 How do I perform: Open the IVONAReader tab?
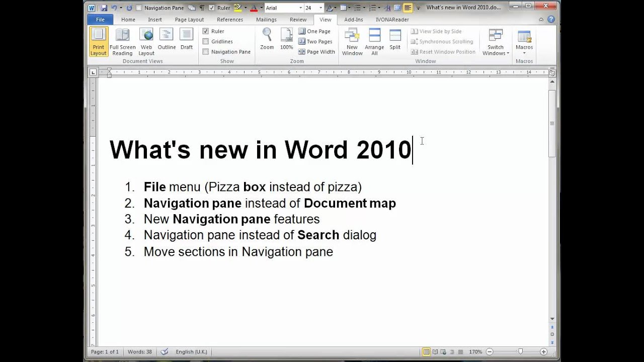click(392, 20)
